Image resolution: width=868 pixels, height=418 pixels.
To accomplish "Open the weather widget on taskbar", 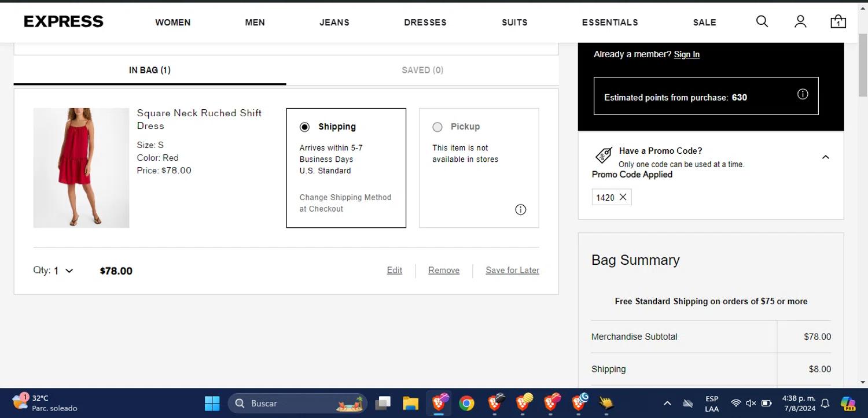I will point(45,403).
